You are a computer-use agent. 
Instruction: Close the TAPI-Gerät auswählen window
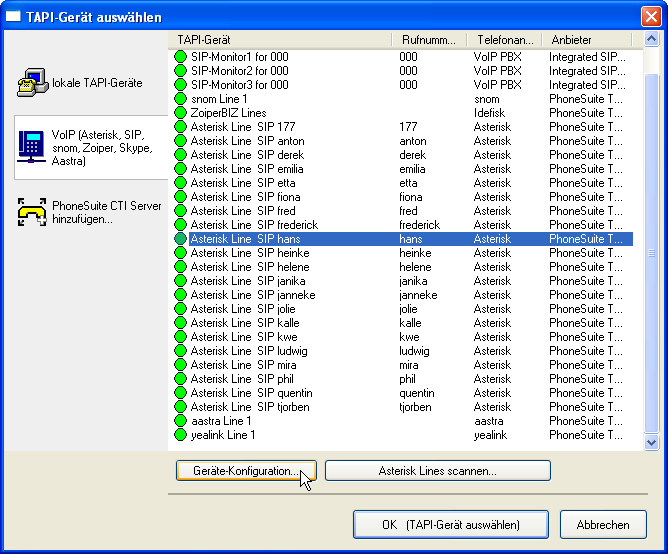[650, 15]
